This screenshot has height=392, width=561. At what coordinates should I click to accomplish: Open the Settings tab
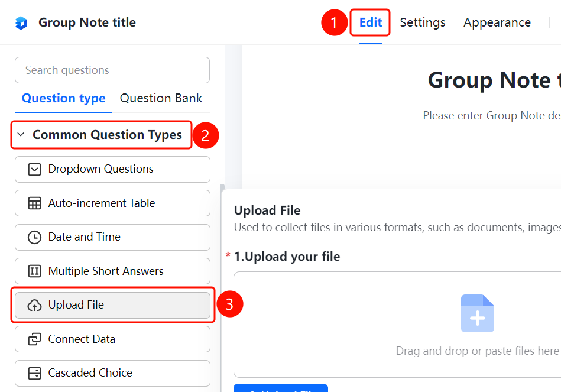coord(423,22)
